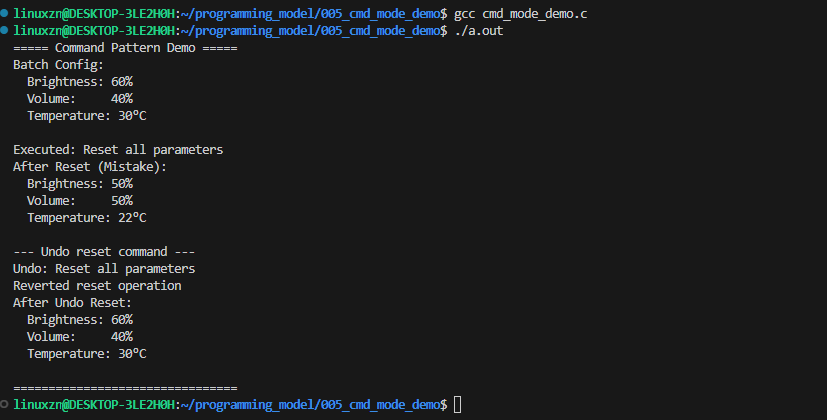Click the cmd_mode_demo.c filename in gcc command

534,14
